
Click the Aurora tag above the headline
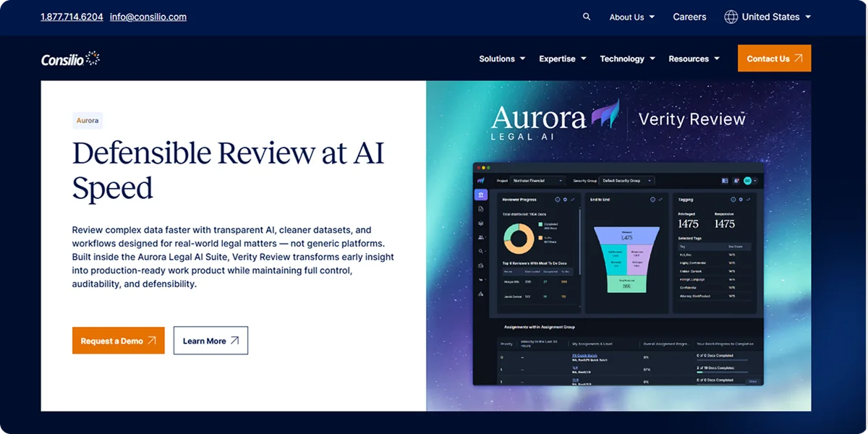click(x=88, y=120)
